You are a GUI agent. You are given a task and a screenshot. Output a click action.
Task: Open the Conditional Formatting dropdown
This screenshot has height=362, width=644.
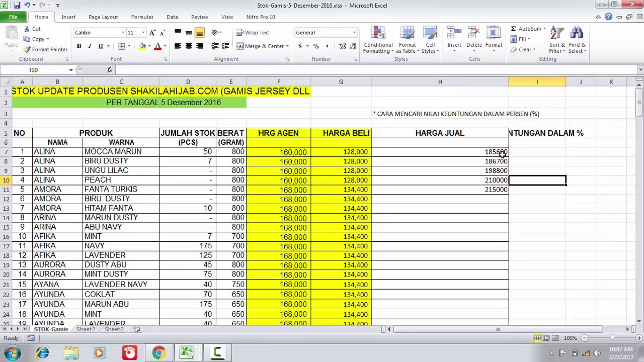pyautogui.click(x=378, y=40)
